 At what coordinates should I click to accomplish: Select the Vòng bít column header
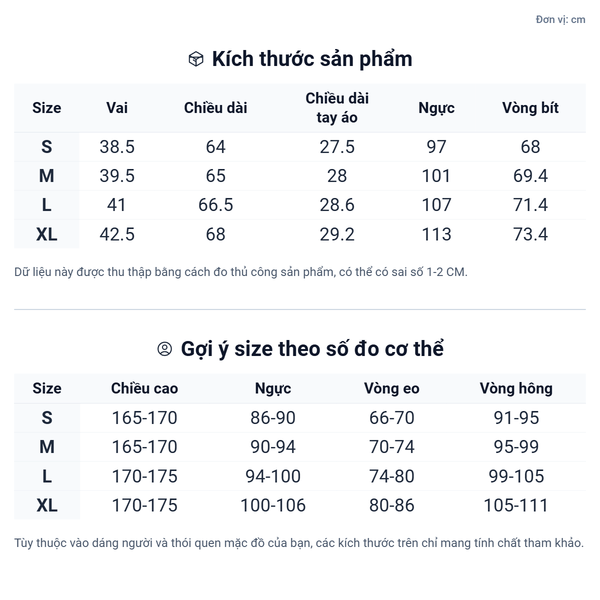tap(530, 108)
